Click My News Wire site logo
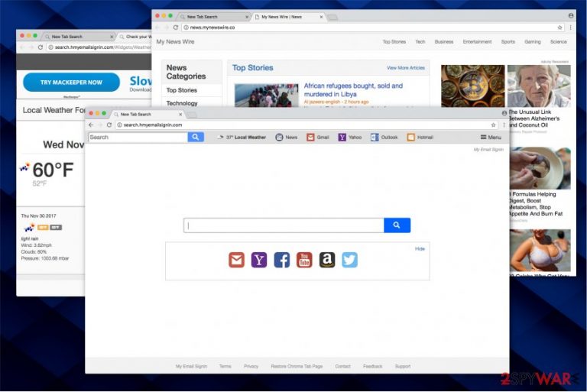The image size is (587, 392). pyautogui.click(x=175, y=41)
